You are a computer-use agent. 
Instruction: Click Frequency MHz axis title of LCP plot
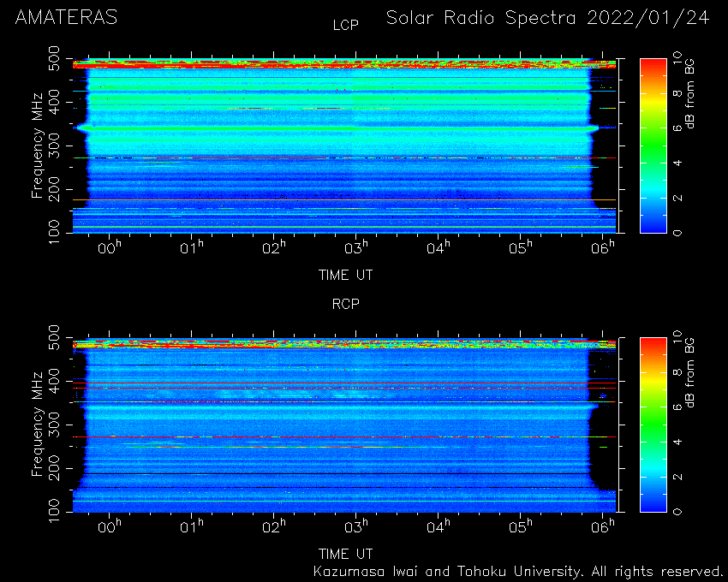pos(37,145)
